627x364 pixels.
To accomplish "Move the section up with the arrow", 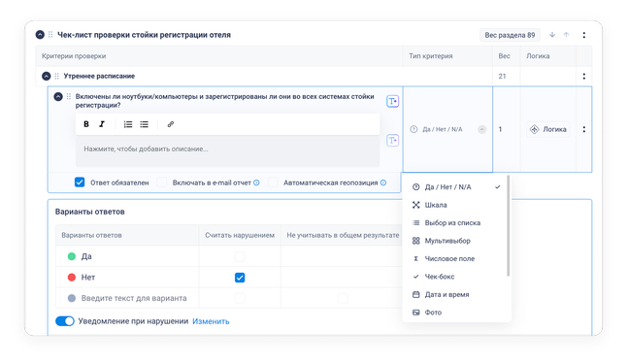I will tap(566, 35).
